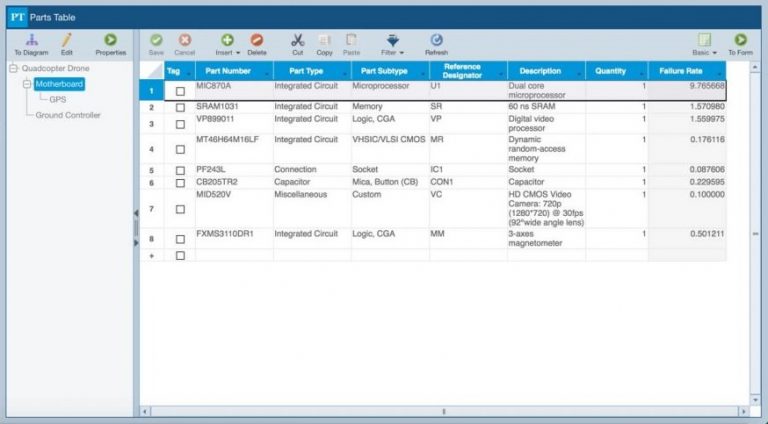768x424 pixels.
Task: Tag the PF243L row checkbox
Action: (180, 170)
